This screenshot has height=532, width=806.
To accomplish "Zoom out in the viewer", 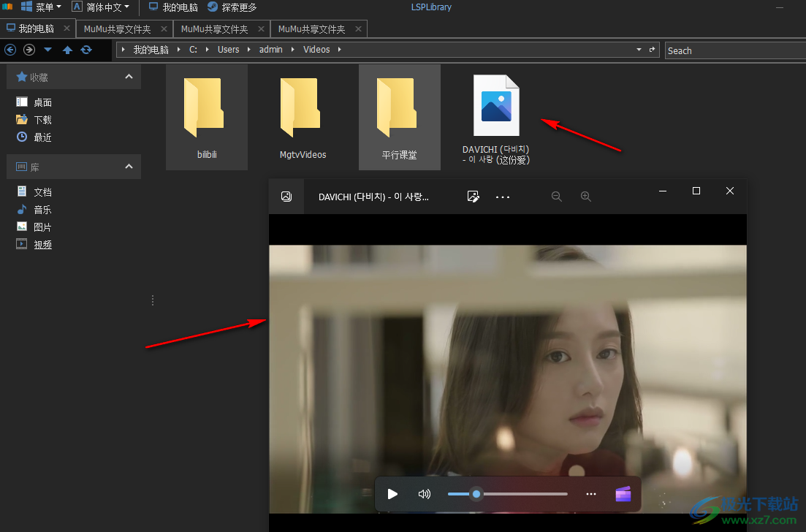I will pos(556,197).
